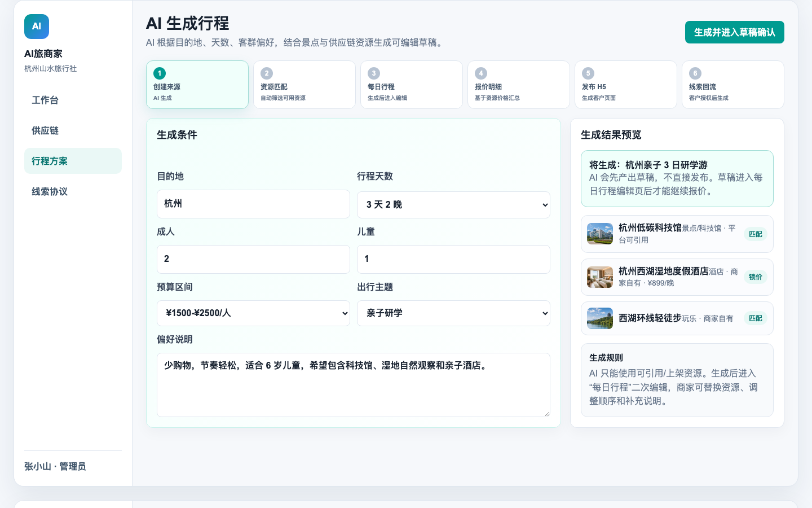Click the step number 4 circle

[481, 73]
